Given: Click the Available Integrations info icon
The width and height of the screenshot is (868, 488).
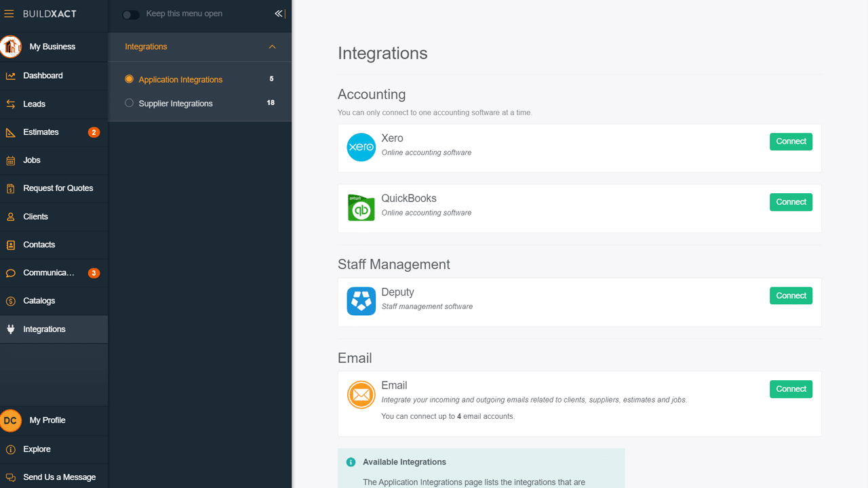Looking at the screenshot, I should pyautogui.click(x=351, y=462).
